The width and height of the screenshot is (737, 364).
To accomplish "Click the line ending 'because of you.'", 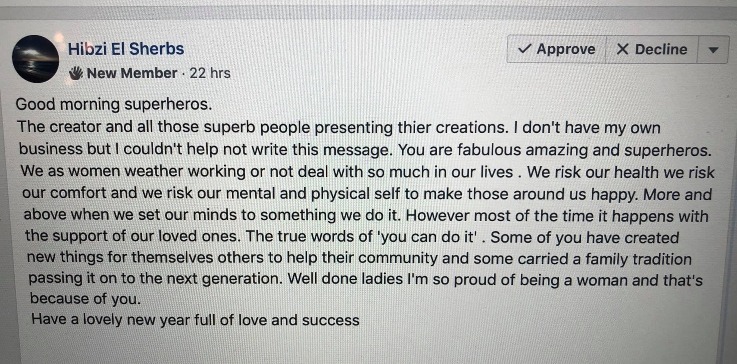I will 85,299.
